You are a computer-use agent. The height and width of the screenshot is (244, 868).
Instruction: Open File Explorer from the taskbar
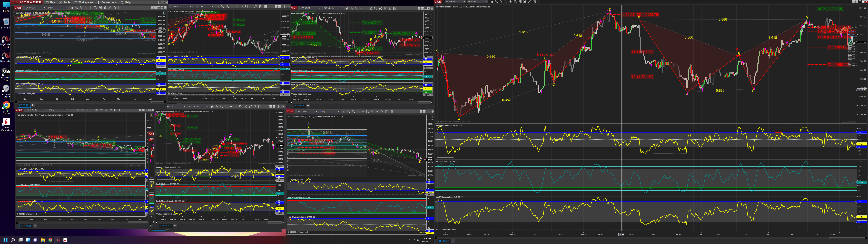tap(43, 240)
